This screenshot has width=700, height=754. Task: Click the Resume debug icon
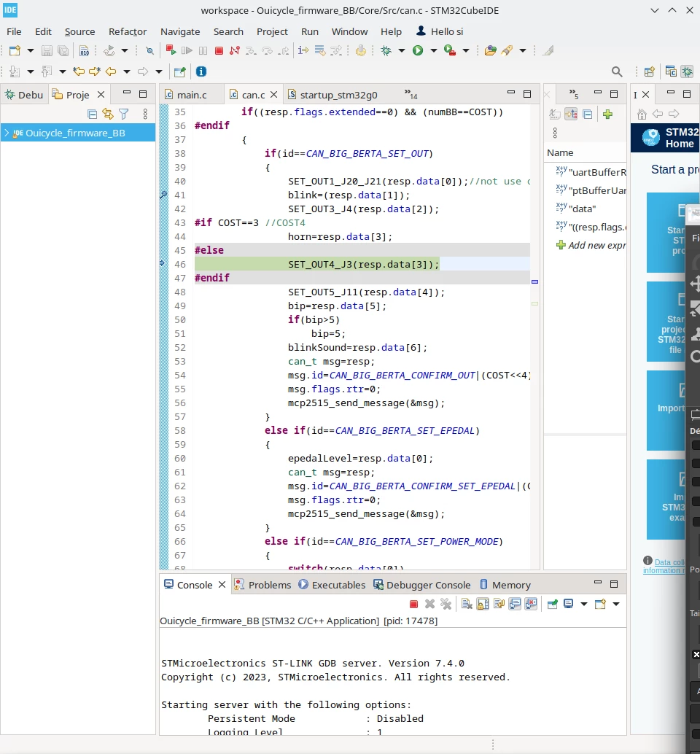[187, 50]
